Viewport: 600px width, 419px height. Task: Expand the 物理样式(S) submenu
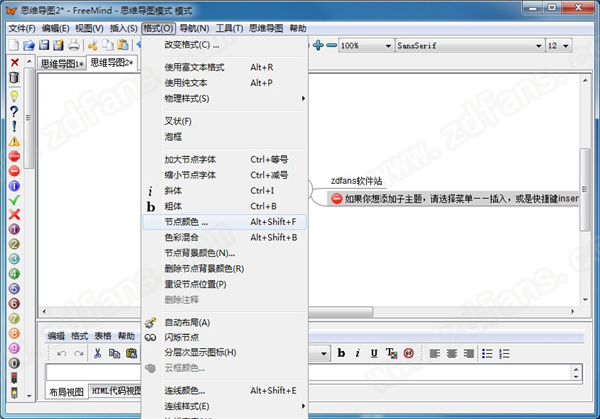[x=225, y=99]
